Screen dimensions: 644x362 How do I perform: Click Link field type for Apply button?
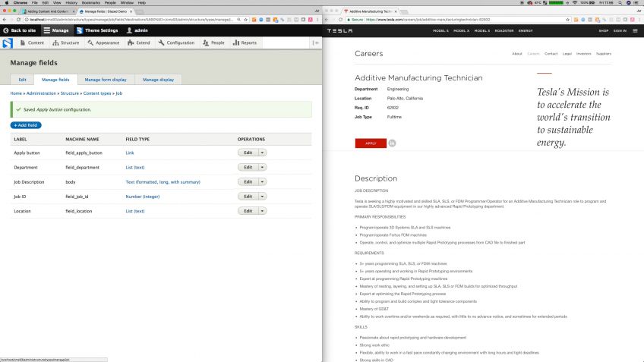click(130, 153)
